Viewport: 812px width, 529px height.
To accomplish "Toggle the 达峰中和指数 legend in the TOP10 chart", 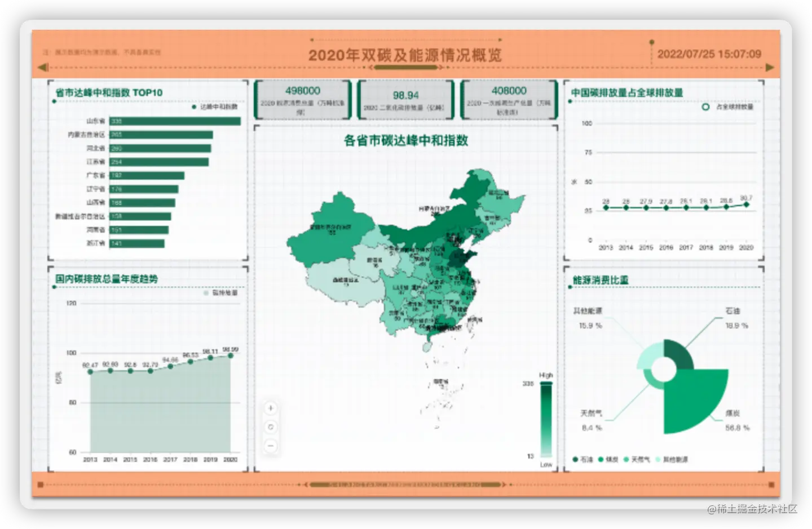I will point(214,106).
